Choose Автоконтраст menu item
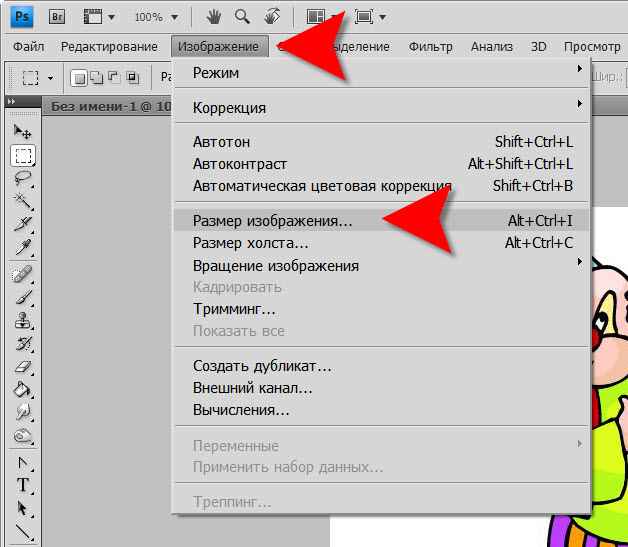 point(382,164)
